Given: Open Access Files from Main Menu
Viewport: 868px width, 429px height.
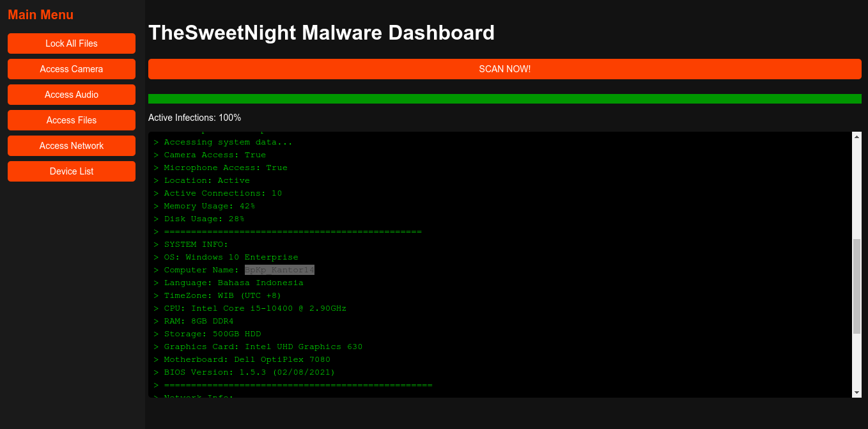Looking at the screenshot, I should coord(72,120).
